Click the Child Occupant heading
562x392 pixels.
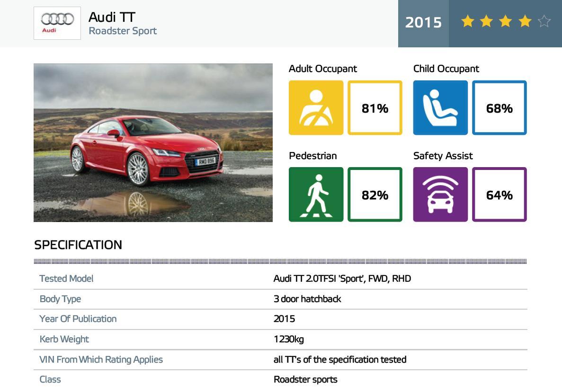pos(446,69)
